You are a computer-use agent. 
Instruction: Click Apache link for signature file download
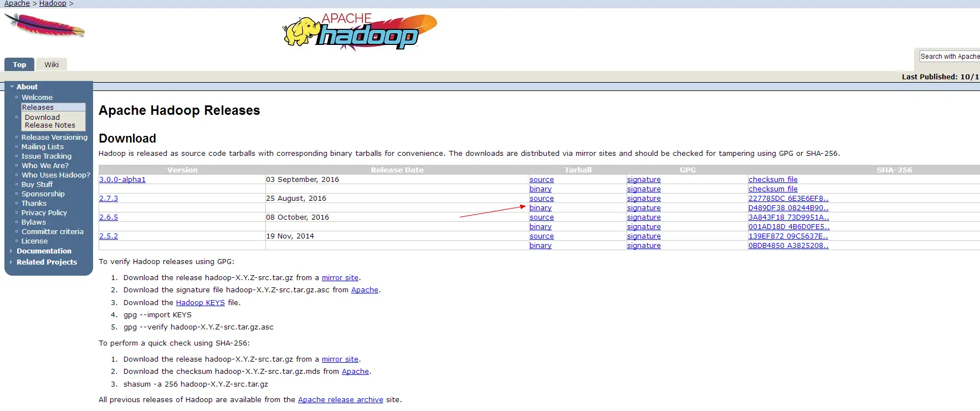(365, 290)
